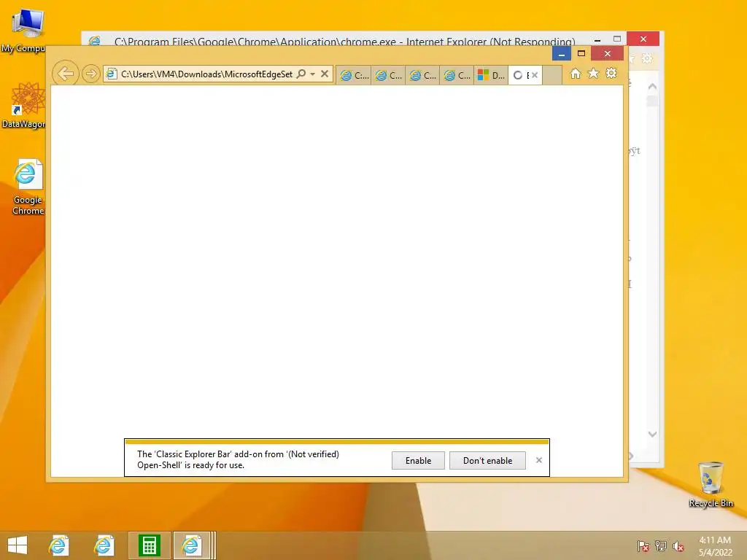
Task: Switch to the second C... tab
Action: [388, 75]
